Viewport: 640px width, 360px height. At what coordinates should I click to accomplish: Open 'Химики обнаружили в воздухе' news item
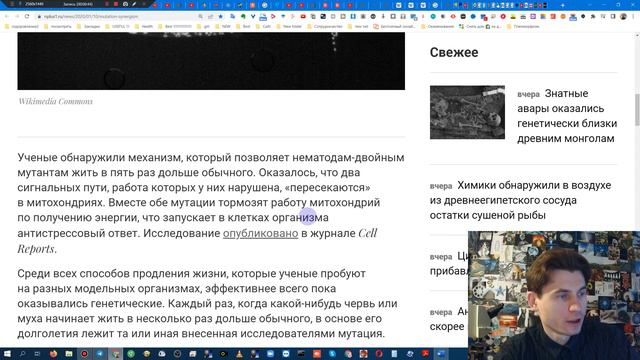(x=520, y=200)
